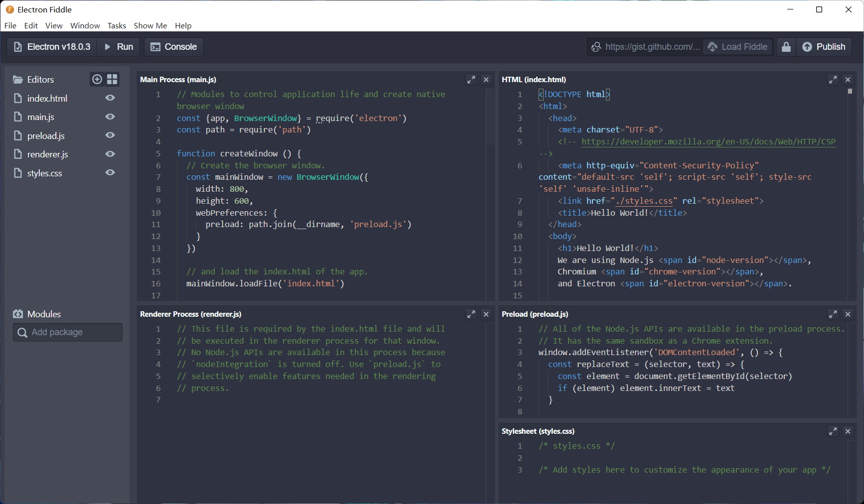Run the fiddle
864x504 pixels.
(119, 47)
